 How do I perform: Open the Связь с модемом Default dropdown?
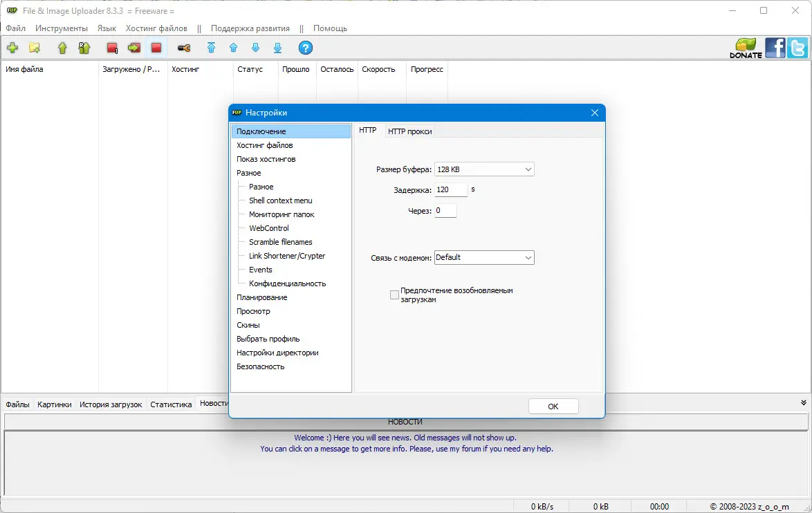(484, 257)
